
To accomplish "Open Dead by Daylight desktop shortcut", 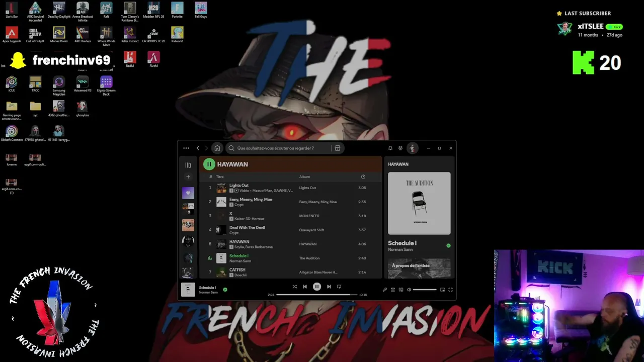I will 59,10.
